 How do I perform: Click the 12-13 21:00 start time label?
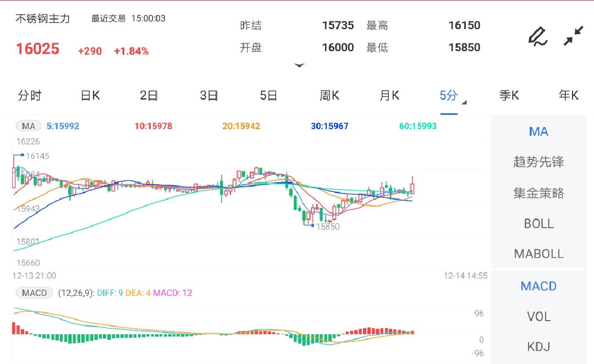tap(34, 275)
